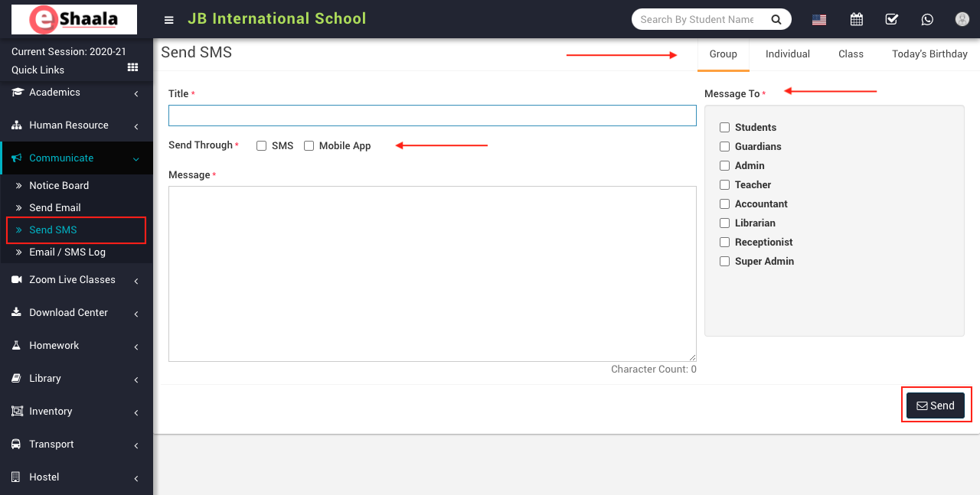980x495 pixels.
Task: Click the hamburger menu toggle icon
Action: click(x=169, y=20)
